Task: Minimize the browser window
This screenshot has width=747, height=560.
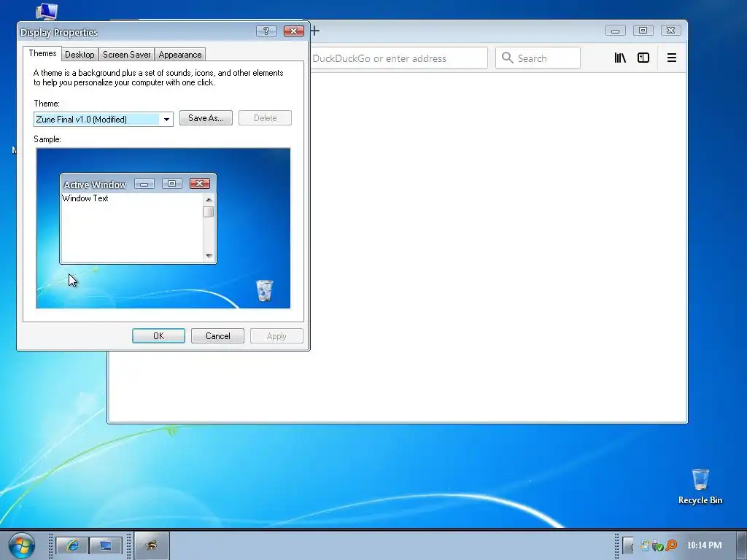Action: pos(616,31)
